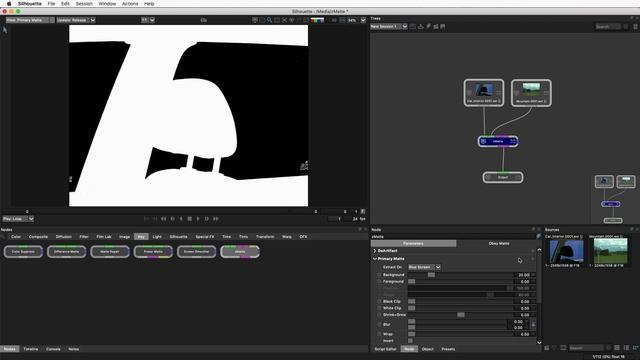Open the Update Release dropdown
640x360 pixels.
(76, 20)
